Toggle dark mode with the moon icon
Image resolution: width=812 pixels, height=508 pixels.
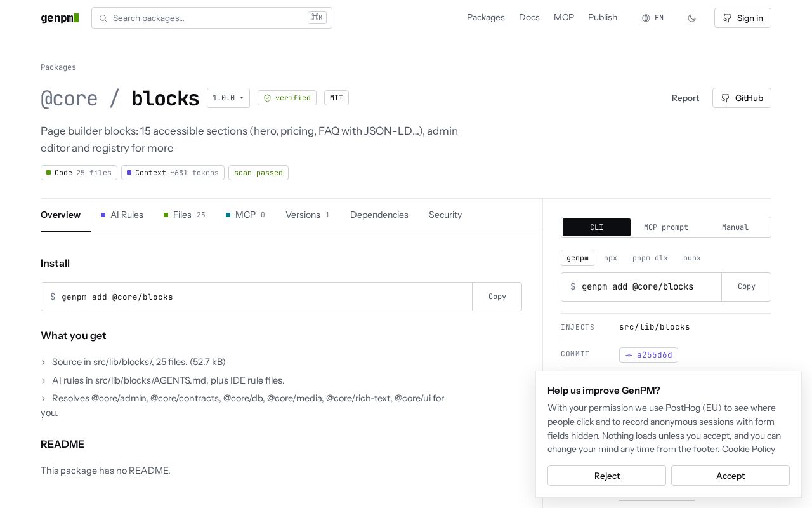click(691, 18)
